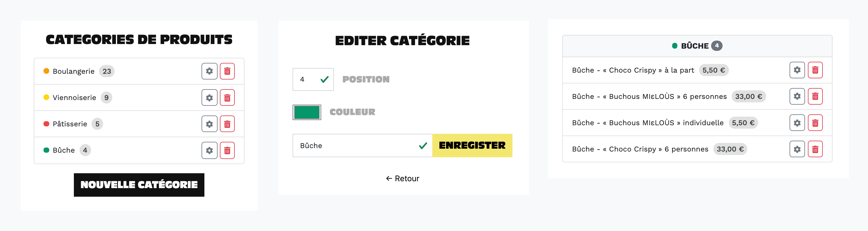Edit the Viennoiserie category with gear icon
This screenshot has width=868, height=231.
(209, 97)
